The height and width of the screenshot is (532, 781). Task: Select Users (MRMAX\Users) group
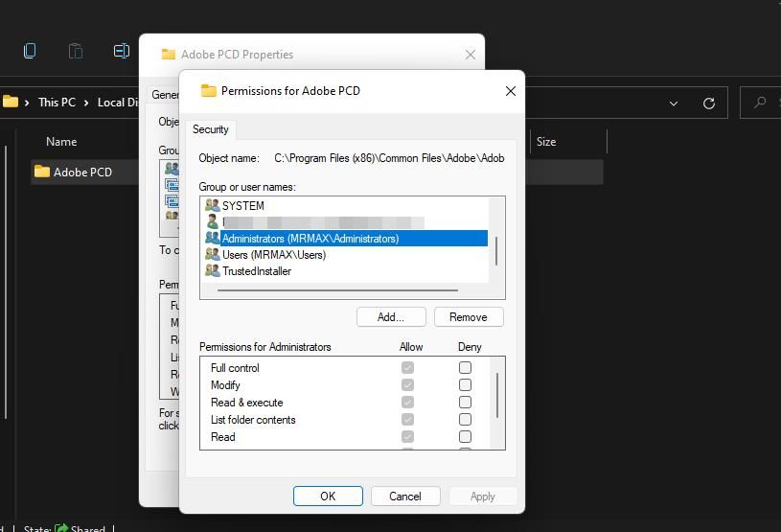[x=273, y=255]
